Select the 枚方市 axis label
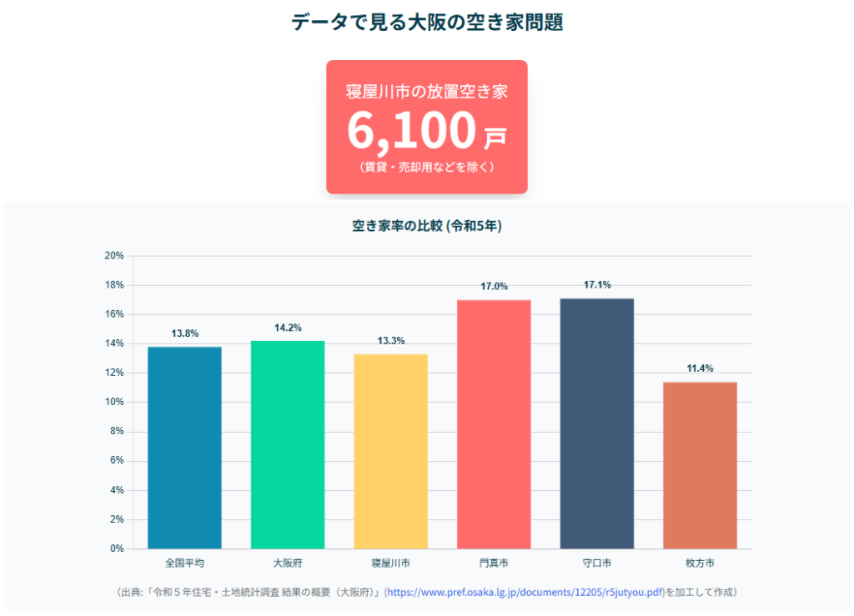The image size is (854, 616). coord(700,563)
